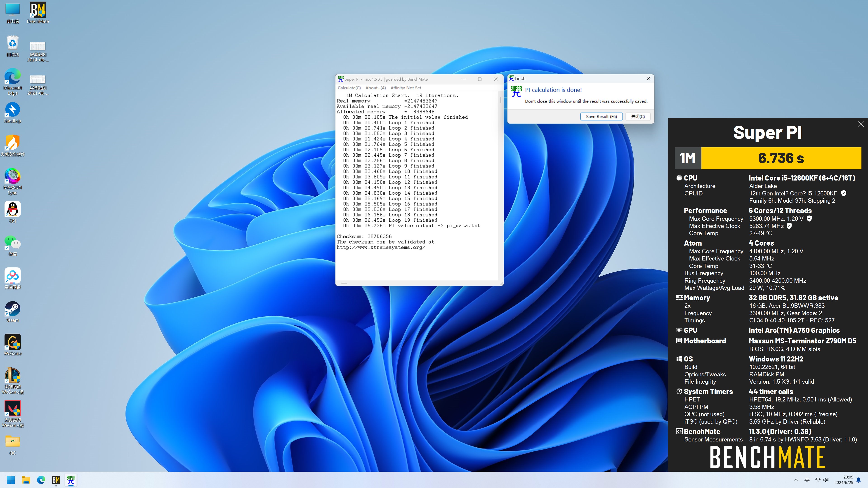Open the About...(A) menu in Super PI
The width and height of the screenshot is (868, 488).
coord(375,88)
